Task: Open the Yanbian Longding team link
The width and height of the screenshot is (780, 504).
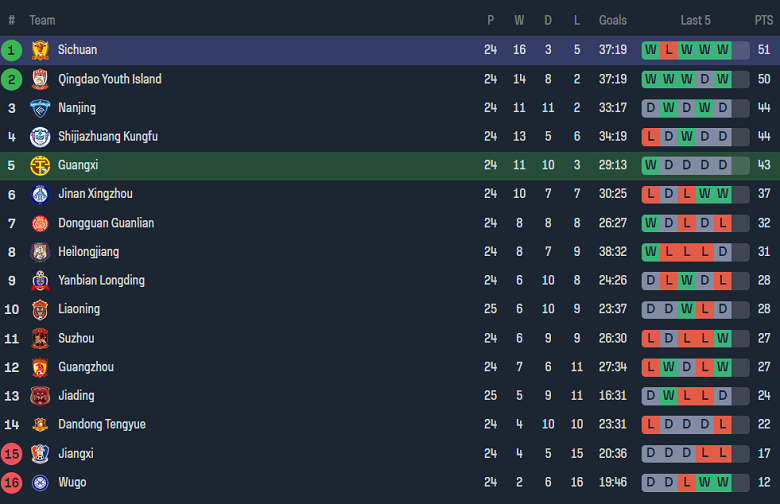Action: pos(101,280)
